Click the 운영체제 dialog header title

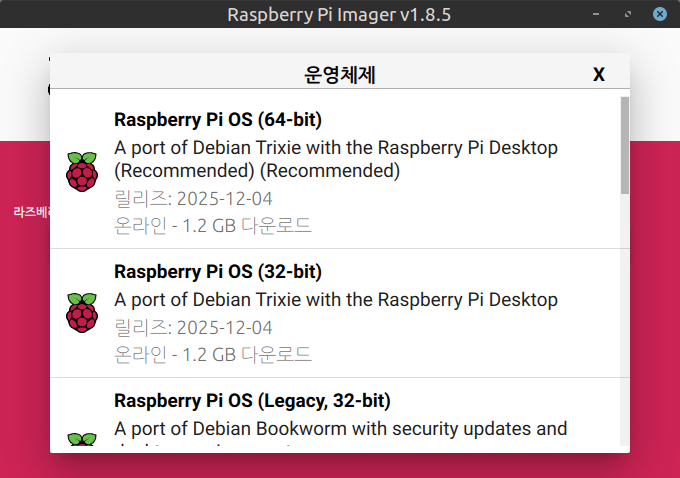(339, 74)
